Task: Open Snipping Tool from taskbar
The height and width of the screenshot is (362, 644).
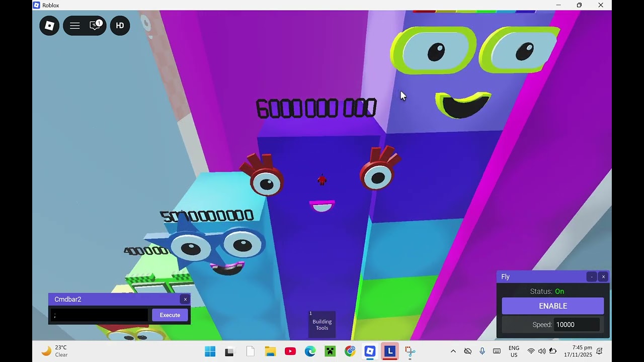Action: (410, 351)
